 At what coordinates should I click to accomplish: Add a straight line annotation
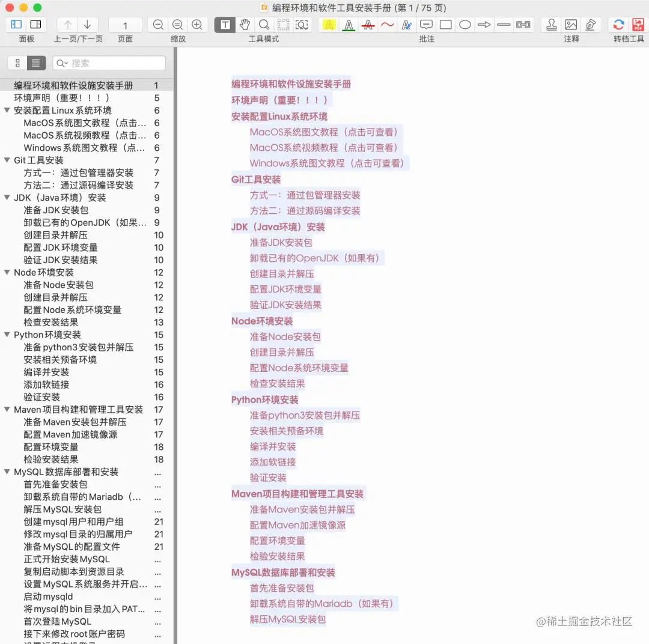click(x=504, y=25)
